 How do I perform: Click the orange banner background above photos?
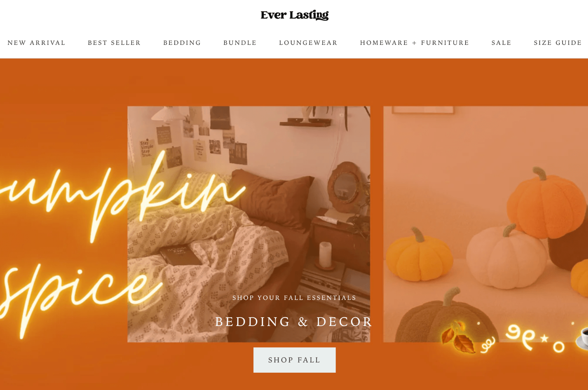pos(294,82)
